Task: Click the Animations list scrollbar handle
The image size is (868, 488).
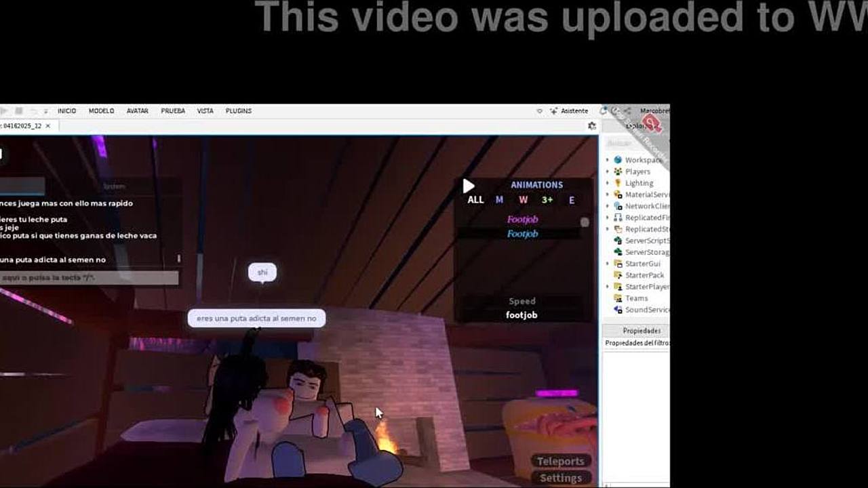Action: point(585,222)
